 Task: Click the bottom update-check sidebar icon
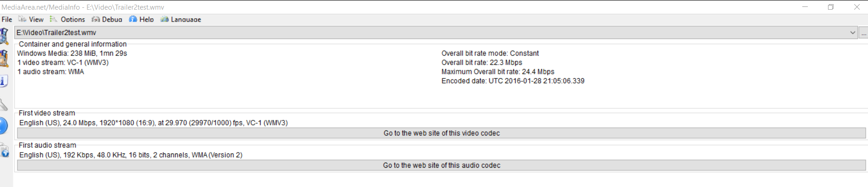pyautogui.click(x=4, y=150)
